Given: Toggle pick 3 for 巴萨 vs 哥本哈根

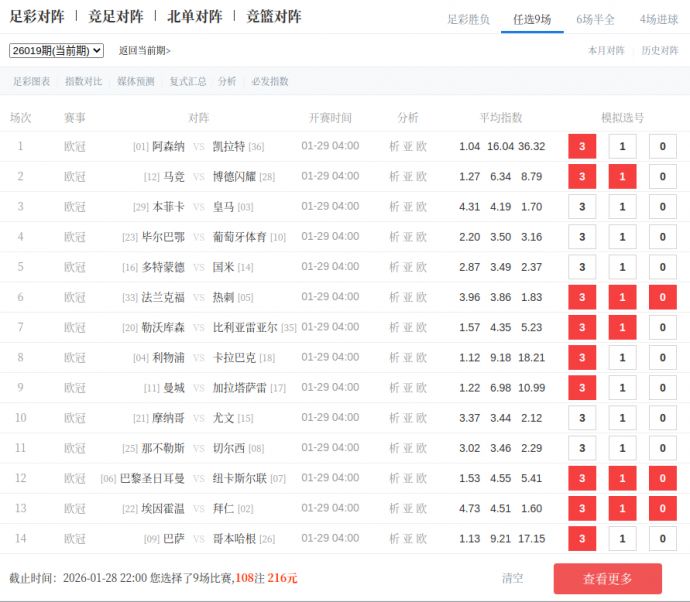Looking at the screenshot, I should (582, 539).
